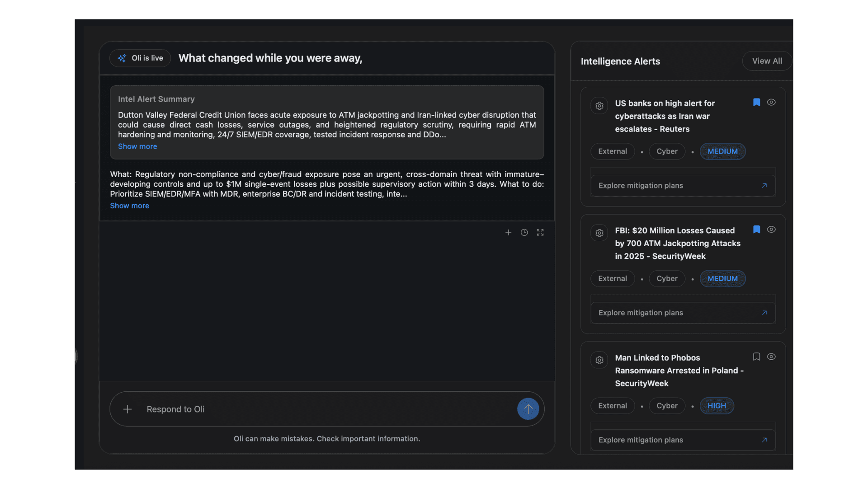Click the history clock icon
868x488 pixels.
pyautogui.click(x=524, y=232)
